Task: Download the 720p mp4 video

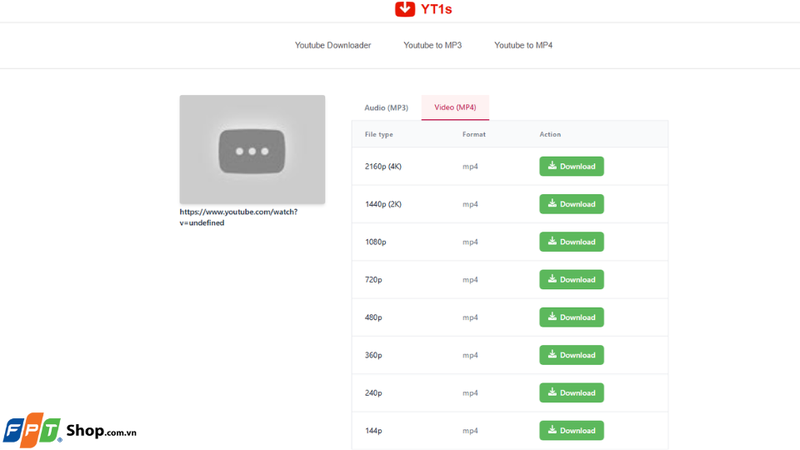Action: pos(571,280)
